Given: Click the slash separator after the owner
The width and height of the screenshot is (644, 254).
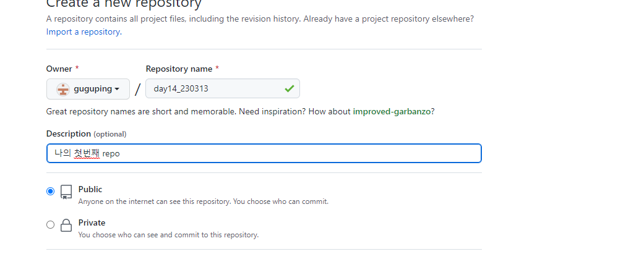Looking at the screenshot, I should (137, 90).
